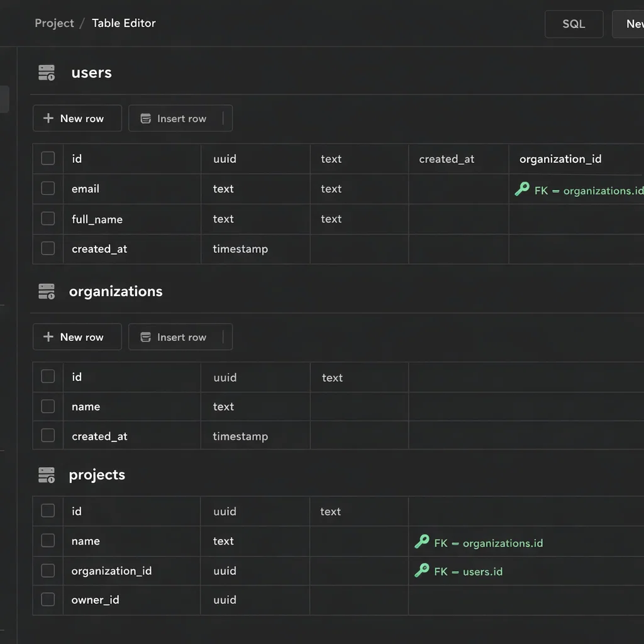
Task: Check the email row checkbox in users
Action: pos(48,188)
